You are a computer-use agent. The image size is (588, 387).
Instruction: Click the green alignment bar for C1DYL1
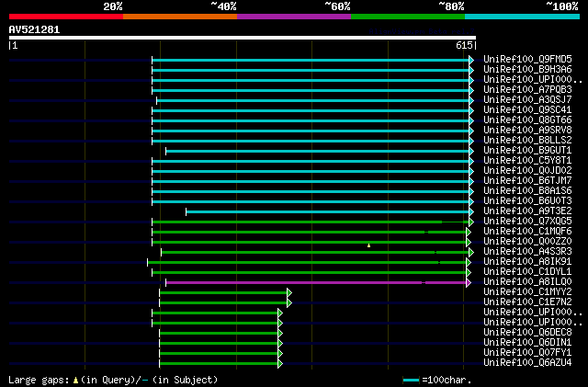(309, 272)
